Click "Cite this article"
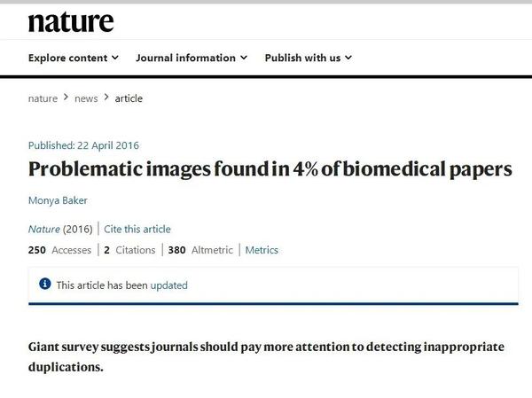 click(x=137, y=229)
